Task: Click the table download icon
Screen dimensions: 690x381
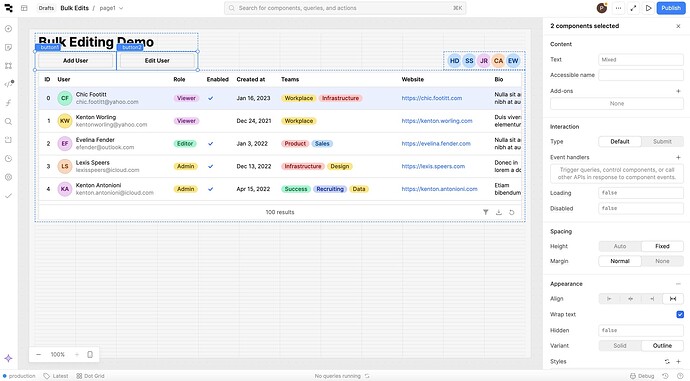Action: [499, 212]
